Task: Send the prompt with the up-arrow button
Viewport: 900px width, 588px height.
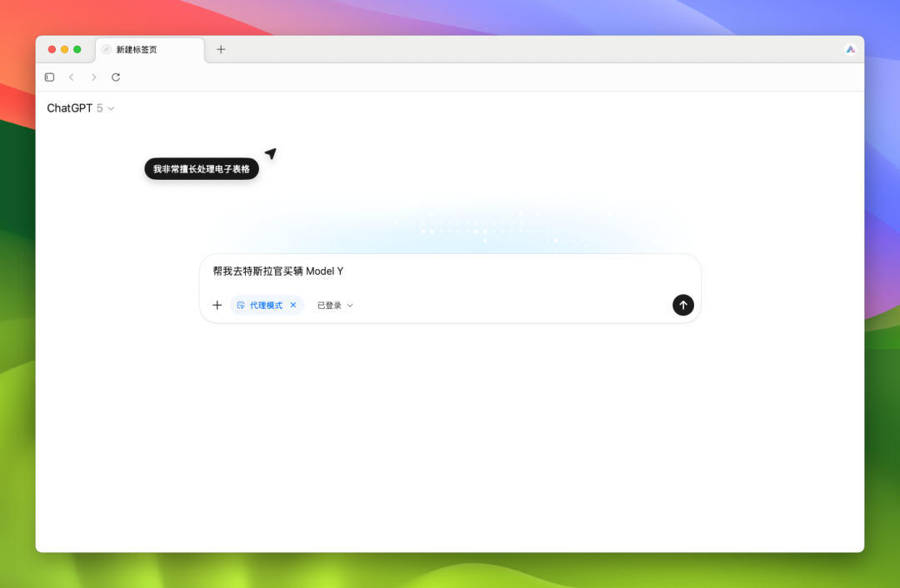Action: click(x=682, y=305)
